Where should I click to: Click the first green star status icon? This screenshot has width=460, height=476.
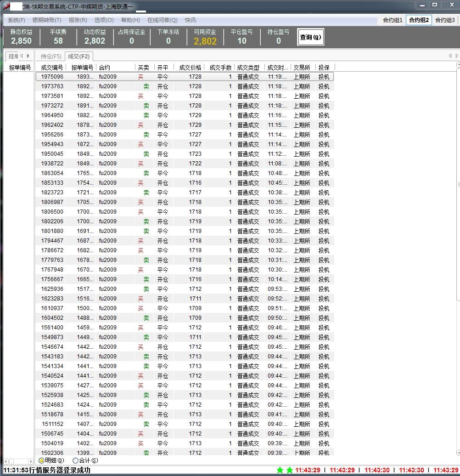[280, 470]
